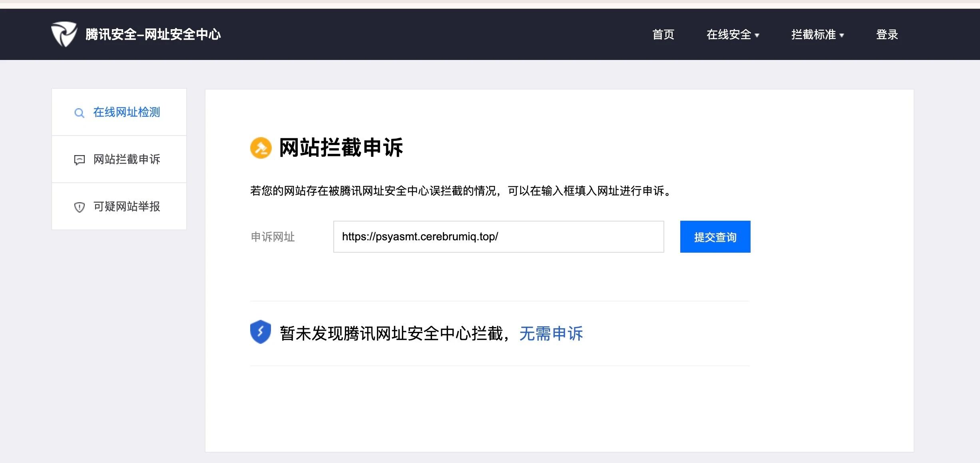Click the magnifier icon beside 在线网址检测

tap(79, 113)
